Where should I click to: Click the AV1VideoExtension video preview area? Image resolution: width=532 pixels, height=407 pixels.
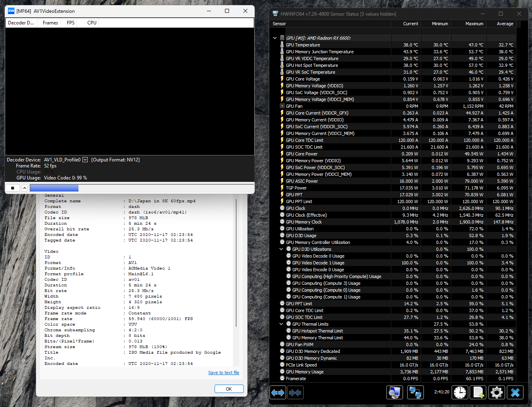click(x=130, y=91)
